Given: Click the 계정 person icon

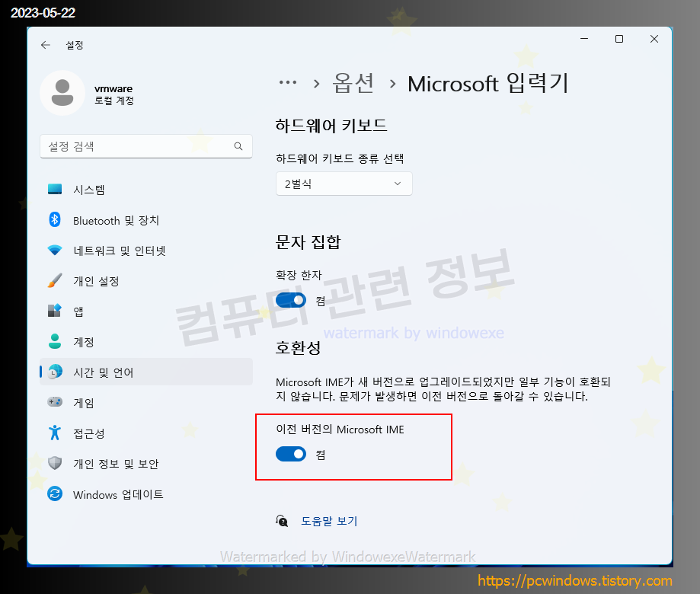Looking at the screenshot, I should (x=55, y=341).
